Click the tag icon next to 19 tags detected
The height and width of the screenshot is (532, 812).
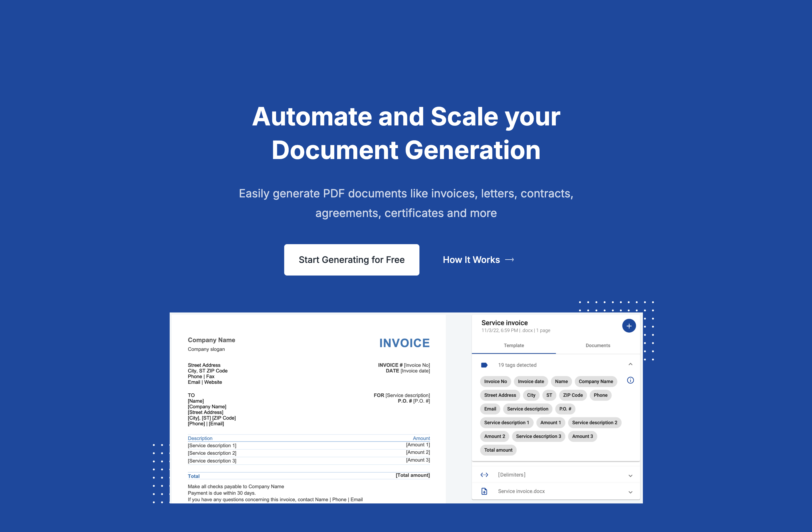pos(484,365)
